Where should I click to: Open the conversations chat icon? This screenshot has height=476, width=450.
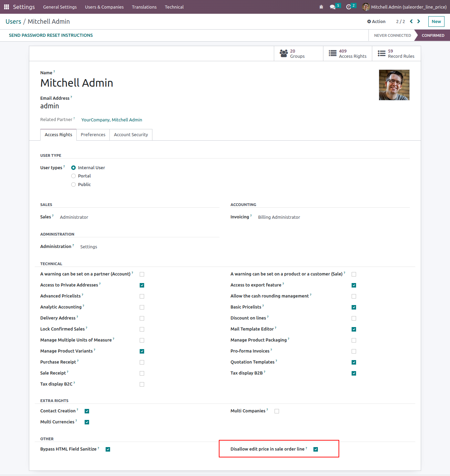pos(332,7)
